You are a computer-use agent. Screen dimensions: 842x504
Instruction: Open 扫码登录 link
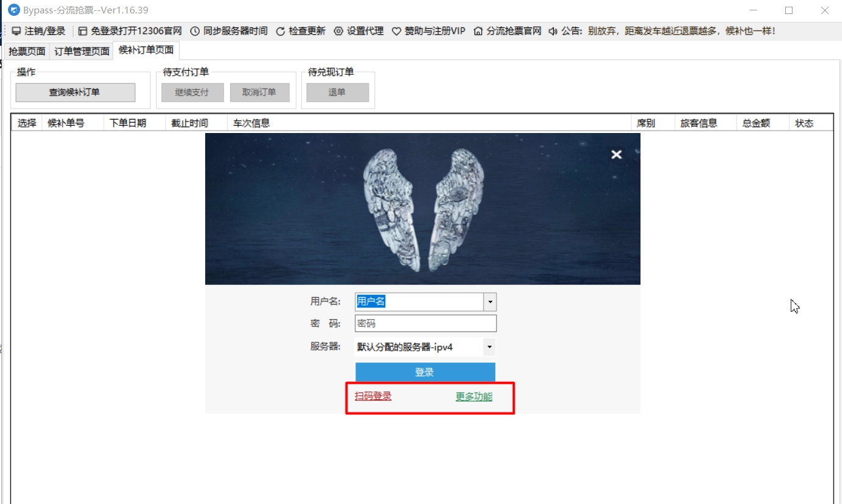[x=373, y=396]
